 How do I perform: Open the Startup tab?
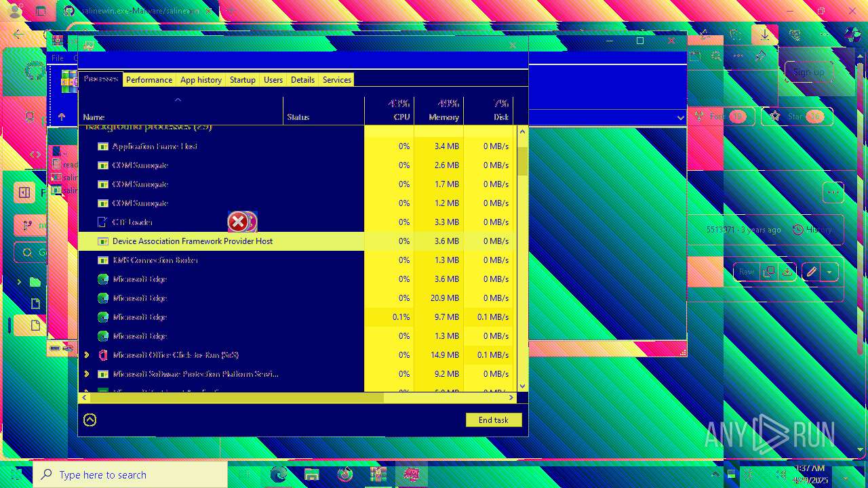pos(242,79)
